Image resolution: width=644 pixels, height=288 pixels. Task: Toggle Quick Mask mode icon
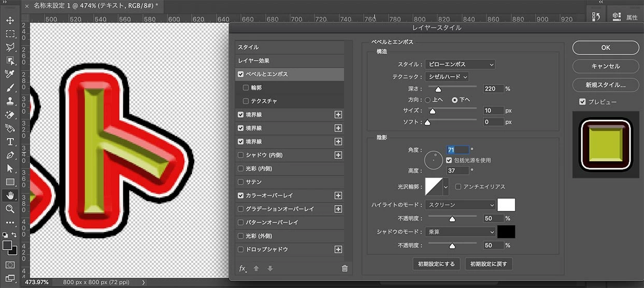(x=10, y=265)
